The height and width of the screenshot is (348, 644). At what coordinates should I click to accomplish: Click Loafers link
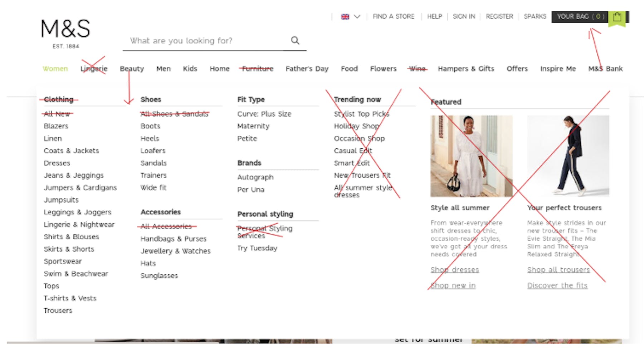153,151
